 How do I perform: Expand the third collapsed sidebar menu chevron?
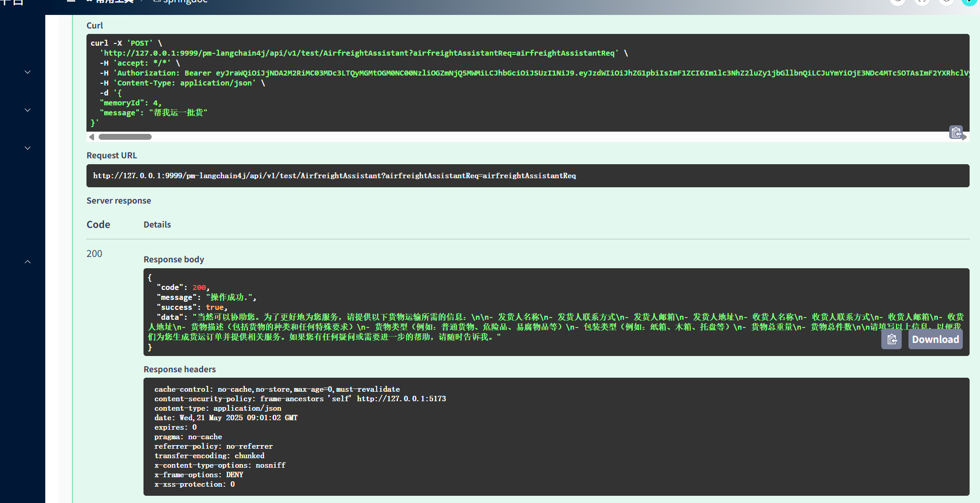pyautogui.click(x=28, y=148)
